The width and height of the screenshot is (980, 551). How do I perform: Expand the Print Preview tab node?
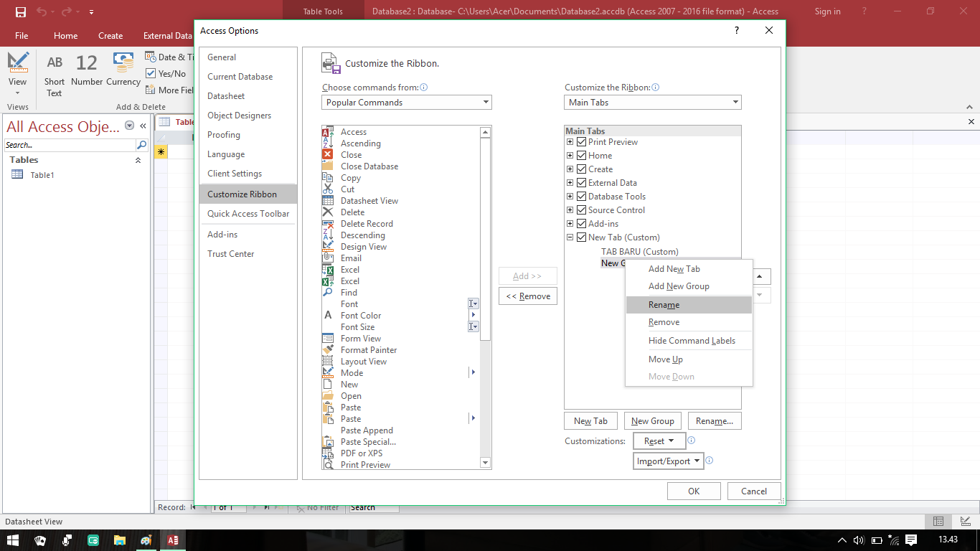(570, 142)
